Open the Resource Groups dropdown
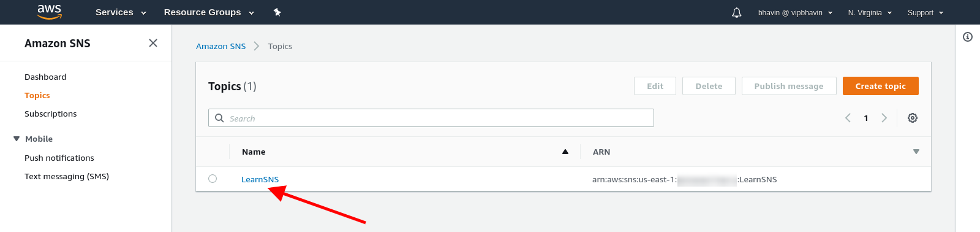The image size is (980, 232). pyautogui.click(x=209, y=12)
